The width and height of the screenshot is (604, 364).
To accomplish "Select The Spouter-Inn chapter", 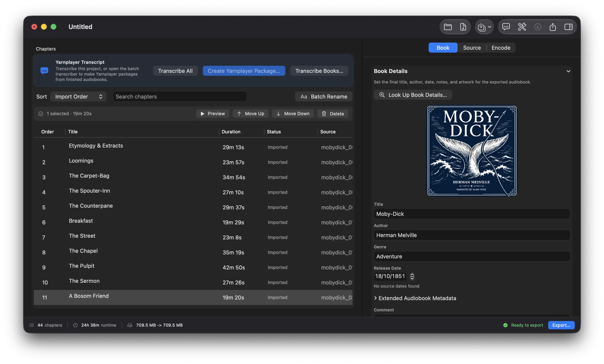I will coord(193,192).
